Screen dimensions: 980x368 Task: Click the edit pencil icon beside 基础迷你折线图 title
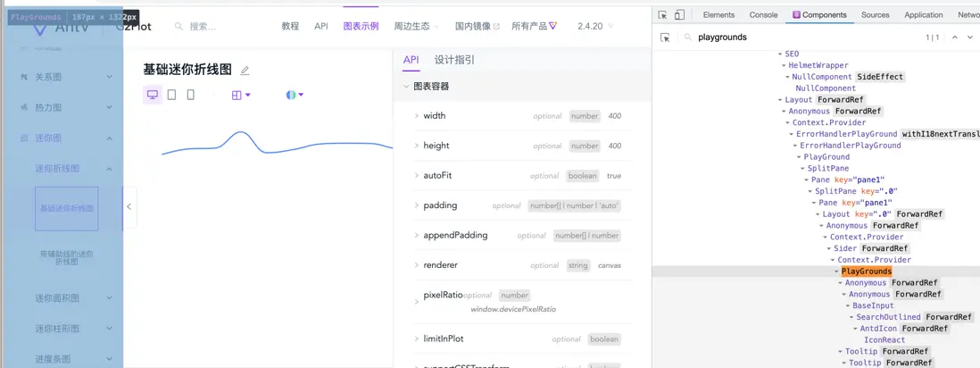click(245, 70)
